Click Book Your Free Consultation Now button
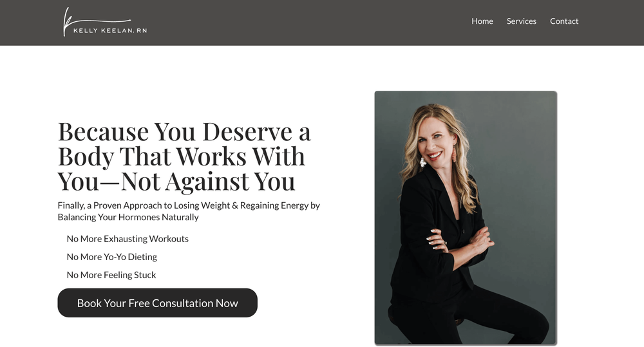The height and width of the screenshot is (347, 644). point(157,303)
